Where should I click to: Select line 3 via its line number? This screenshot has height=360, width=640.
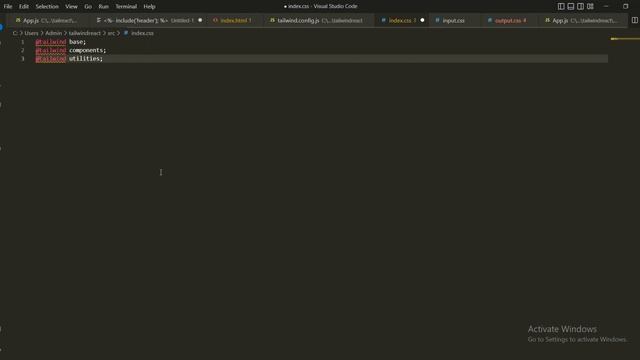(x=22, y=59)
